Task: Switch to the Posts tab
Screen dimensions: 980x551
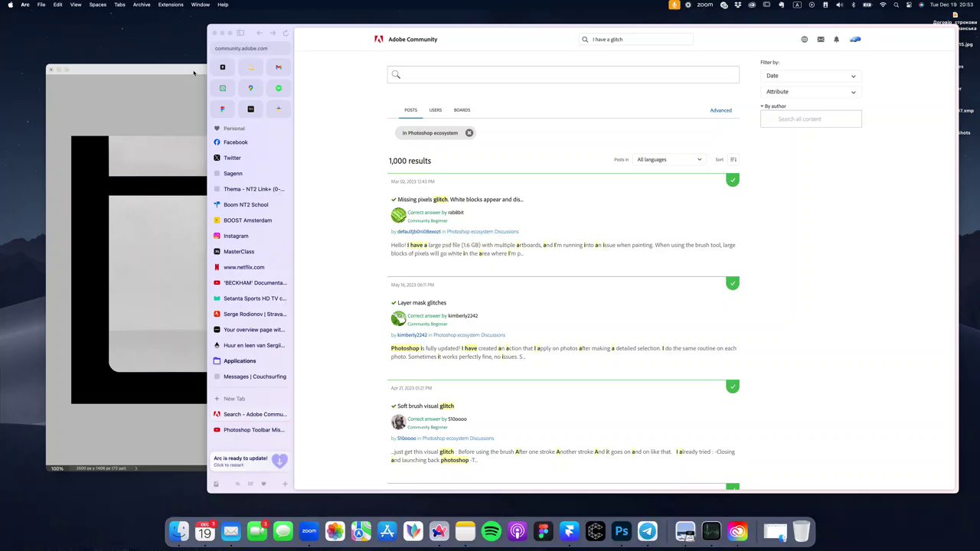Action: point(410,110)
